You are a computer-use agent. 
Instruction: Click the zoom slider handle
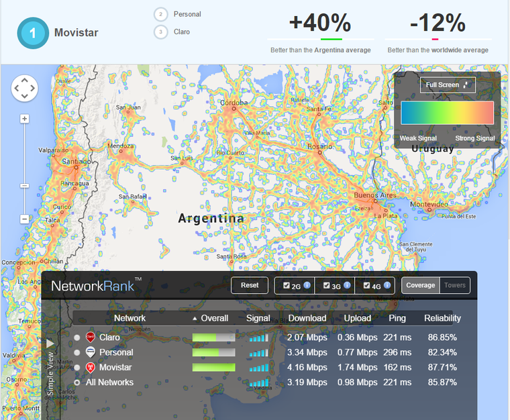click(x=24, y=186)
